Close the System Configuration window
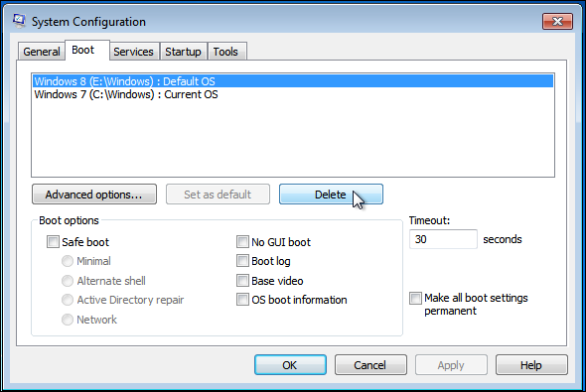The image size is (586, 392). (x=557, y=21)
